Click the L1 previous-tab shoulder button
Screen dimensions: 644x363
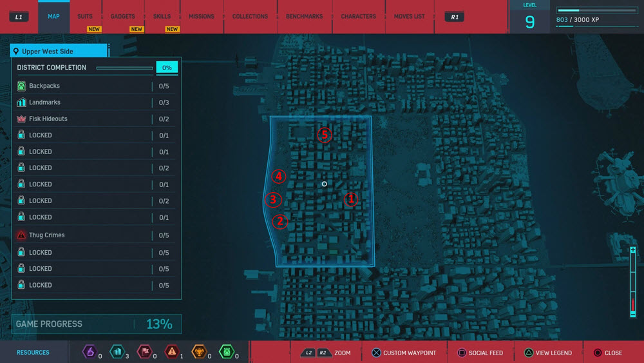[x=19, y=17]
